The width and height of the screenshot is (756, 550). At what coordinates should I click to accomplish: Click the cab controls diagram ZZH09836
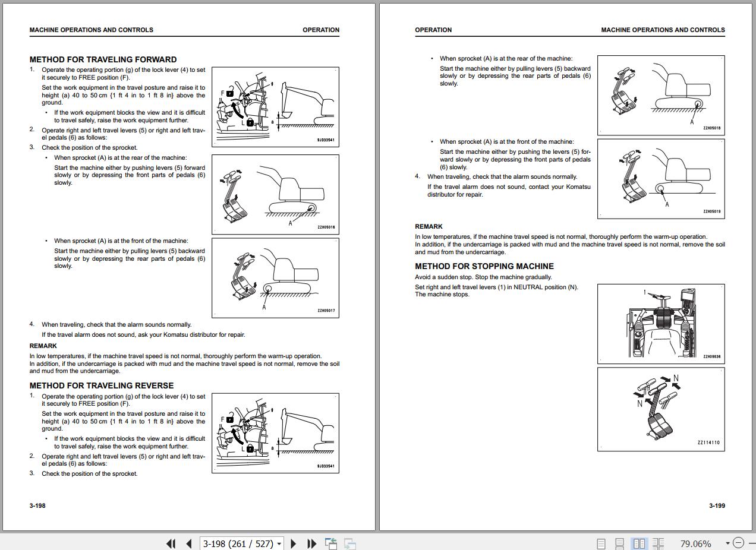point(661,324)
